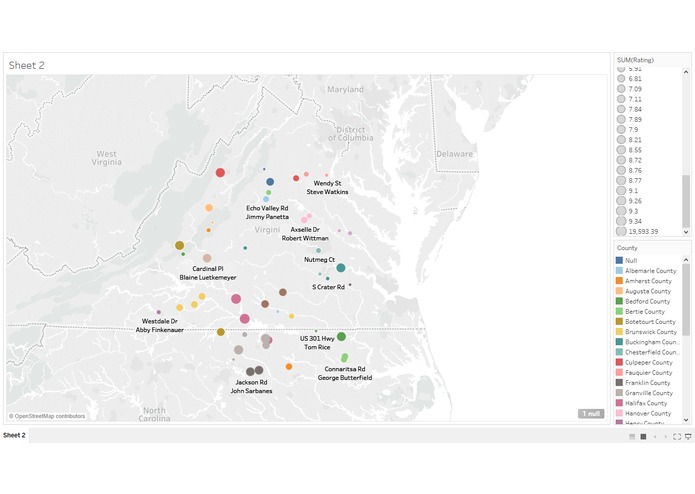The height and width of the screenshot is (494, 695).
Task: Show the filmstrip view of sheets
Action: coord(632,437)
